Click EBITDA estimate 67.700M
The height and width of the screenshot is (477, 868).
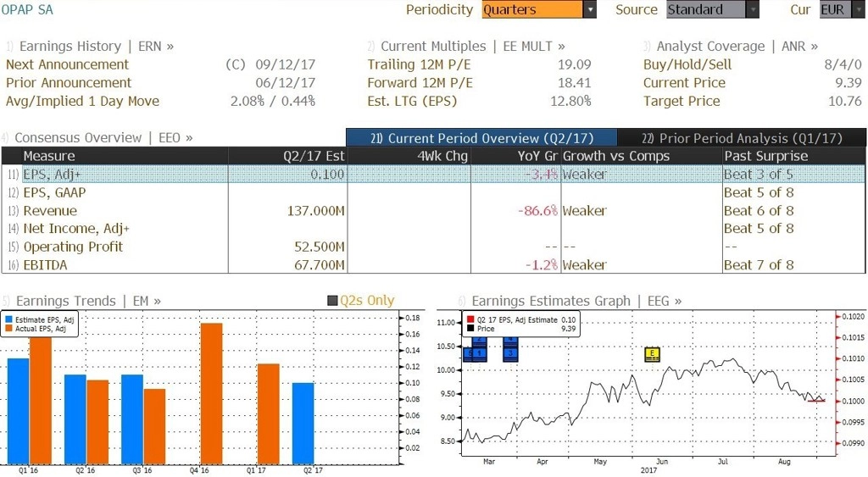click(319, 265)
